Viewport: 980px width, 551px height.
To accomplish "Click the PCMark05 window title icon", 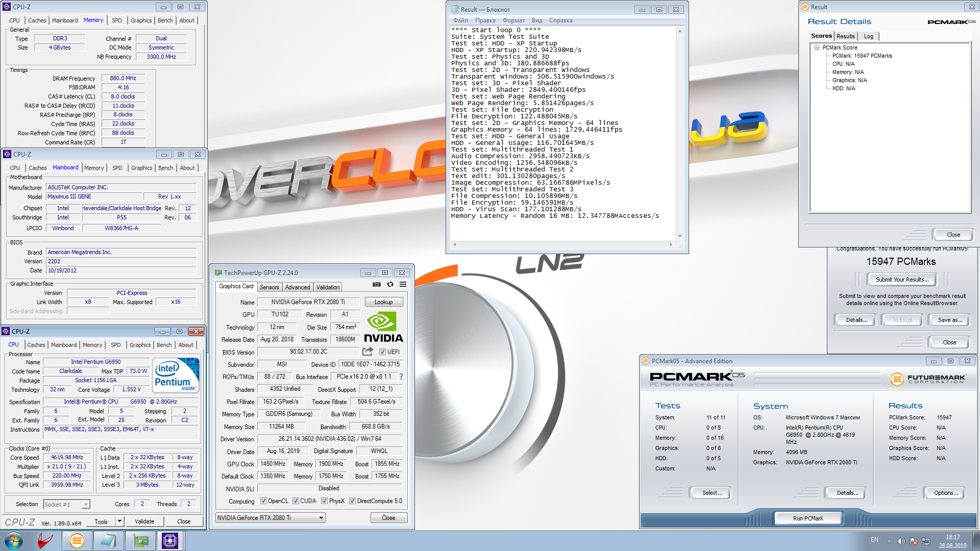I will coord(645,361).
